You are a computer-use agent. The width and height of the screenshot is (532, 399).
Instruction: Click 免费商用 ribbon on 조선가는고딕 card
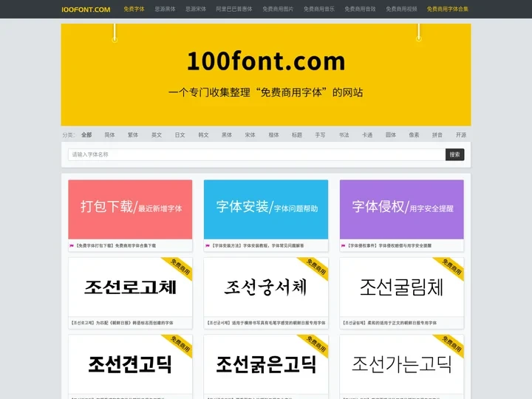(x=451, y=344)
